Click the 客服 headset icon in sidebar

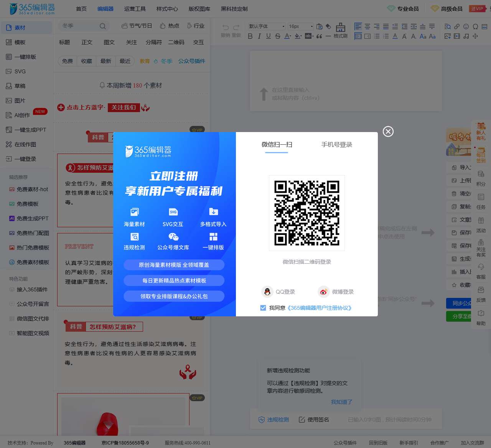481,267
